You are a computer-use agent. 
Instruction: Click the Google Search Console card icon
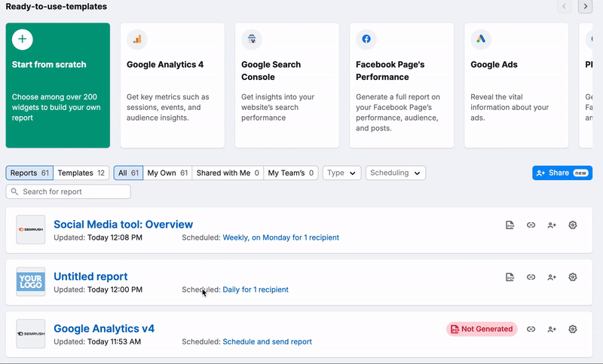coord(252,39)
